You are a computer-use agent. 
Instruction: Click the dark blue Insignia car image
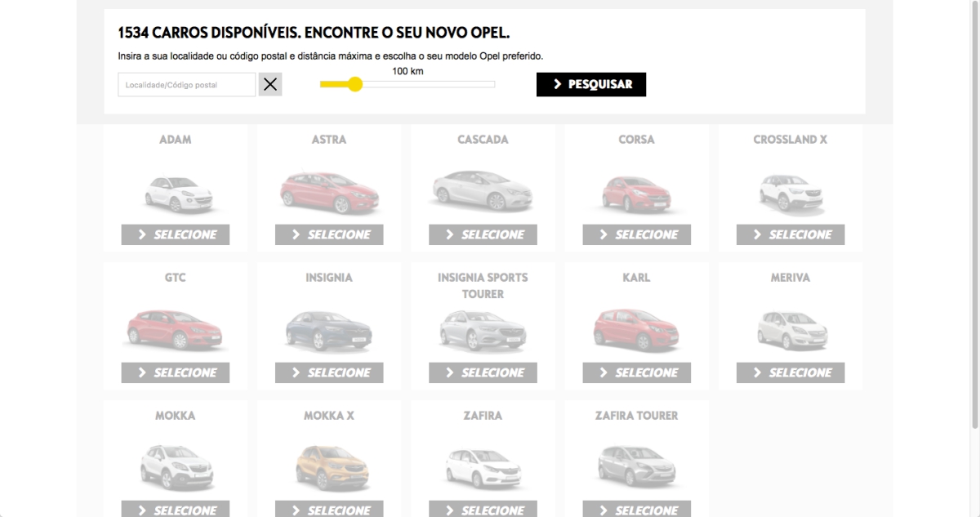pos(329,331)
